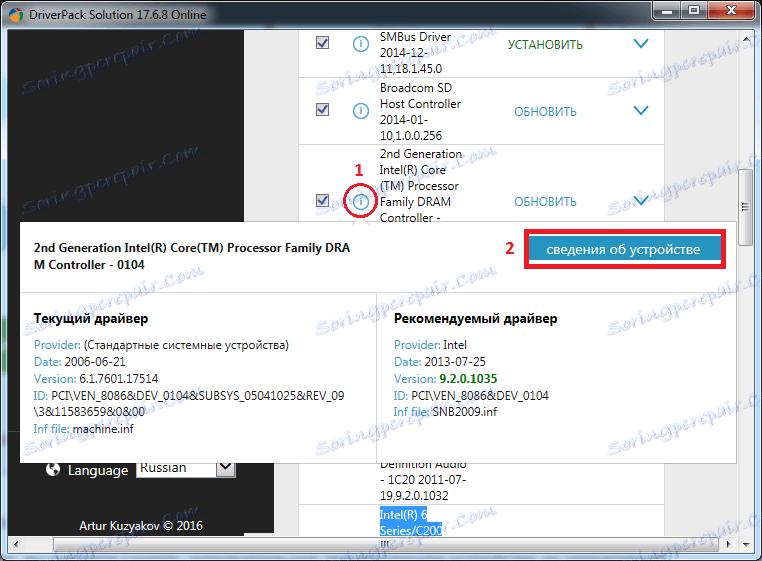Toggle the Broadcom SD Host Controller checkbox
762x561 pixels.
click(x=322, y=109)
